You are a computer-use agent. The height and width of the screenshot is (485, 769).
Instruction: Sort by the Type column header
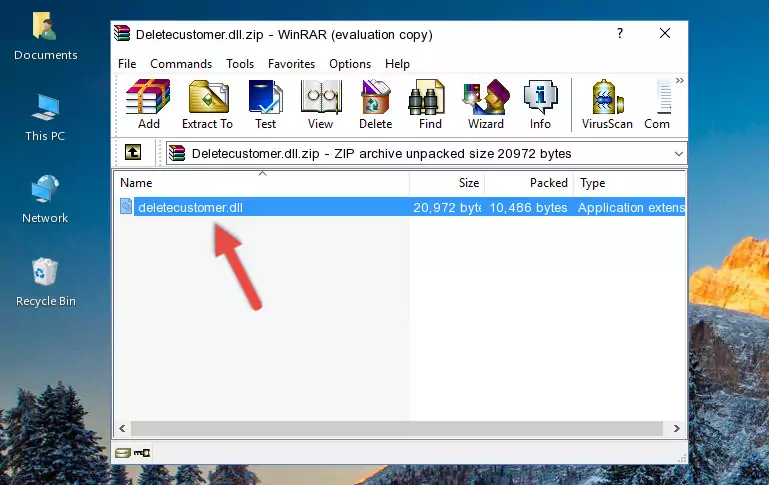(x=629, y=183)
